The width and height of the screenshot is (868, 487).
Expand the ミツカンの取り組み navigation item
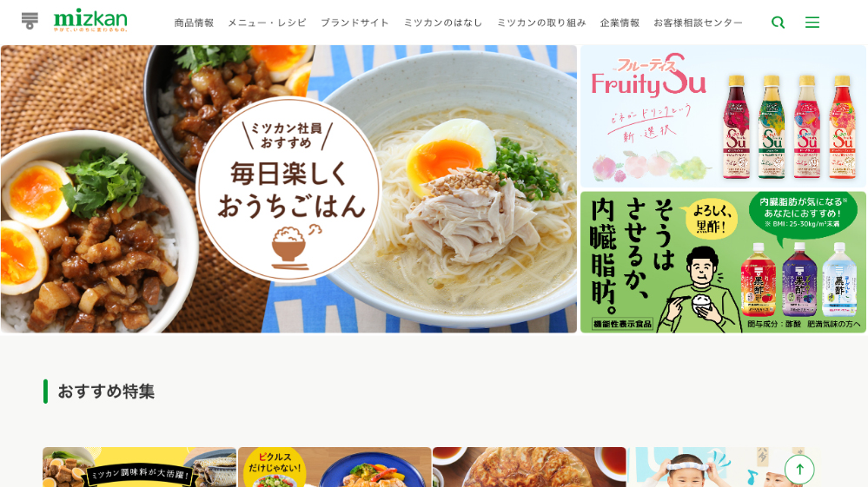click(541, 23)
